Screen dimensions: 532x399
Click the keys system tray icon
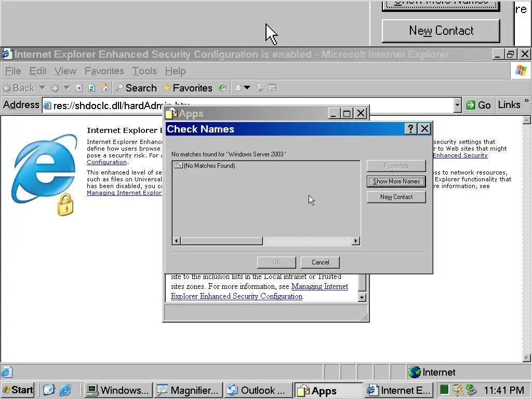point(458,390)
